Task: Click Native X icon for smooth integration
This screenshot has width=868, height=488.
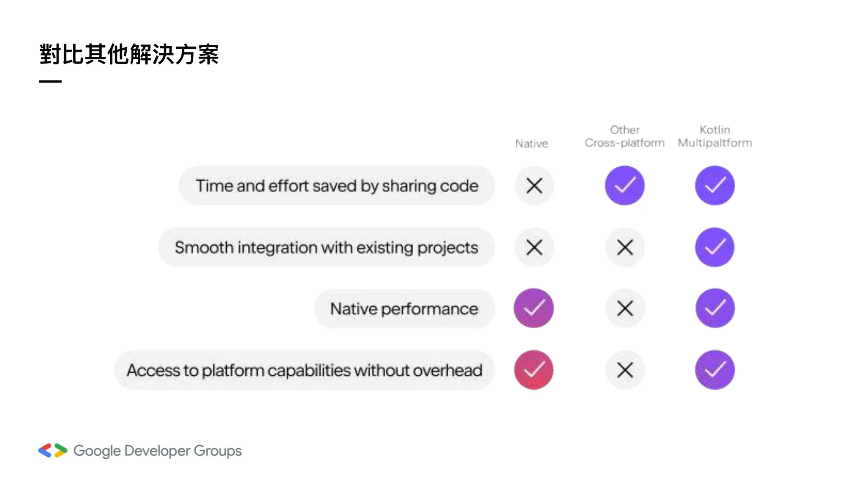Action: click(x=534, y=247)
